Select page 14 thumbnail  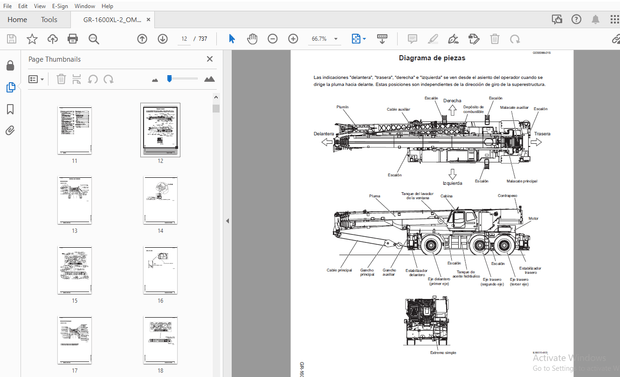pyautogui.click(x=160, y=201)
